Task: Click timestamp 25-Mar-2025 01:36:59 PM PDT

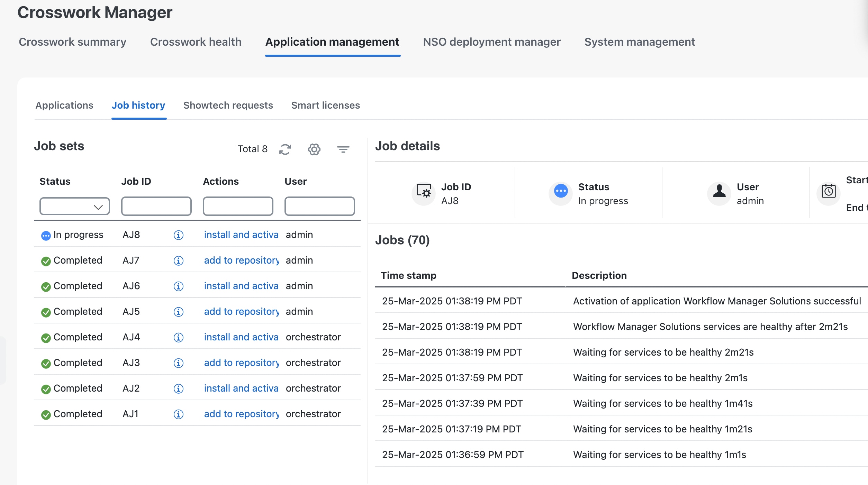Action: pos(453,455)
